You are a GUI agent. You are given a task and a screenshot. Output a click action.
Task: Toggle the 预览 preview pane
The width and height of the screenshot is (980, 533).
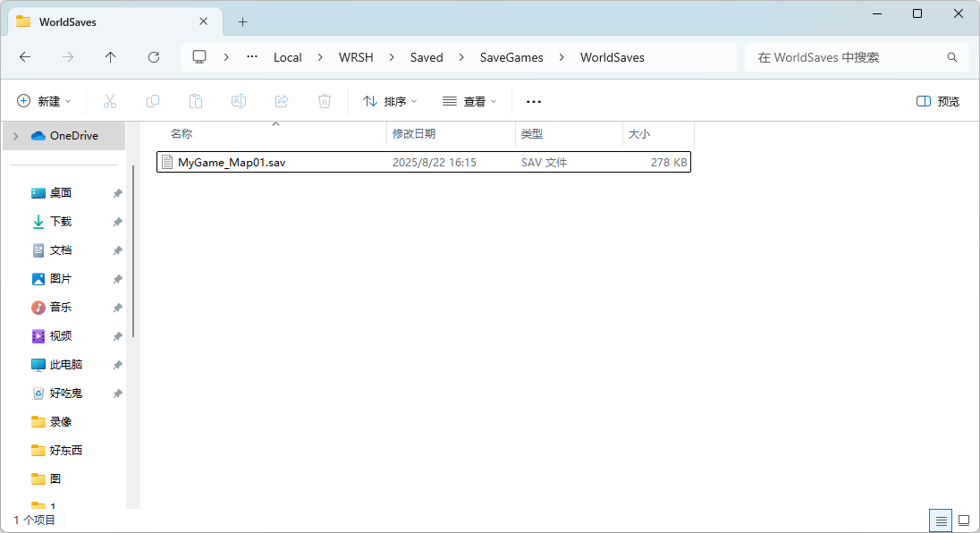click(937, 101)
